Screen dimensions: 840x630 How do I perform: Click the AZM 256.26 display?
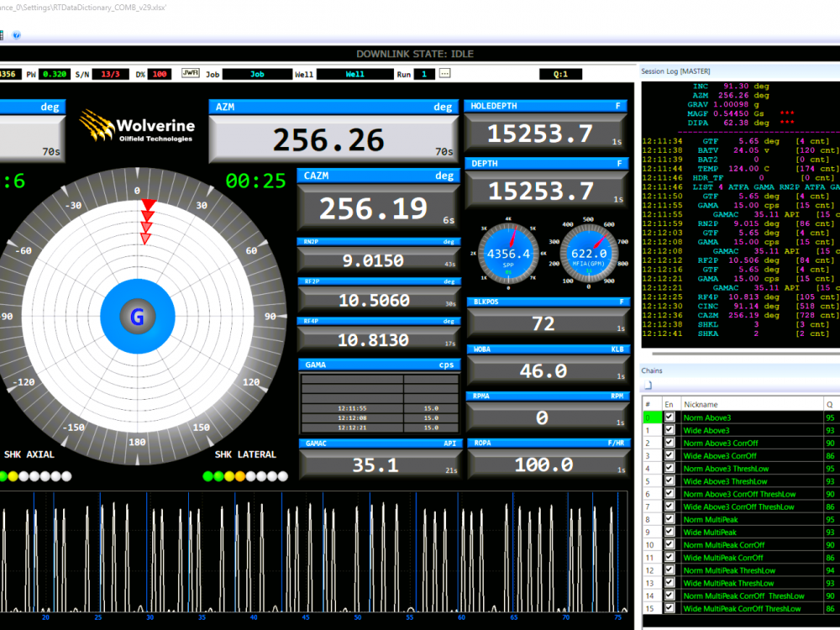(333, 139)
